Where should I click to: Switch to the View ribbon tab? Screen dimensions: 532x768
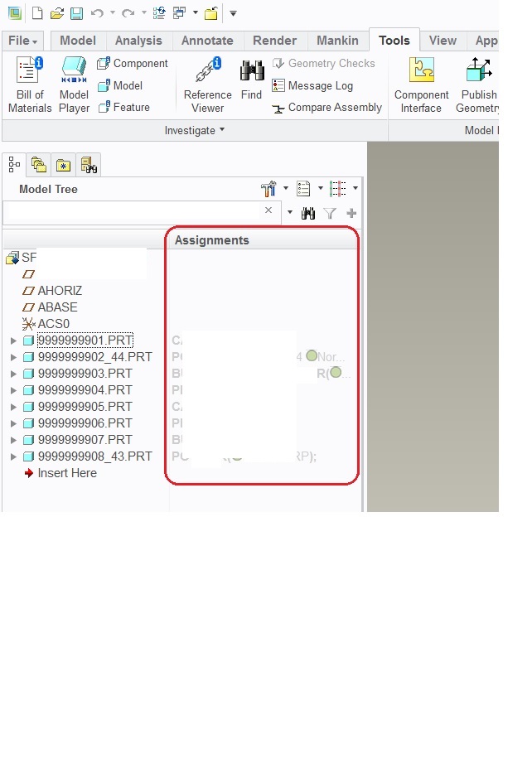[x=443, y=41]
